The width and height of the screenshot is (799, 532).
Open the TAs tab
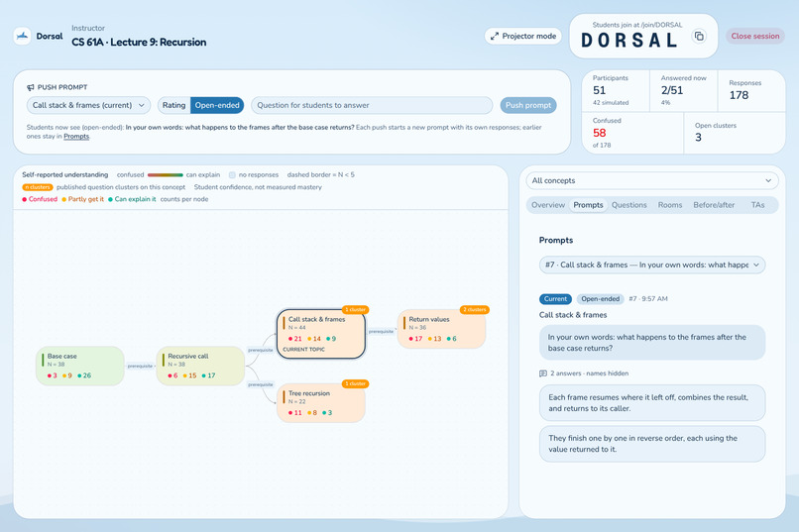(x=757, y=205)
